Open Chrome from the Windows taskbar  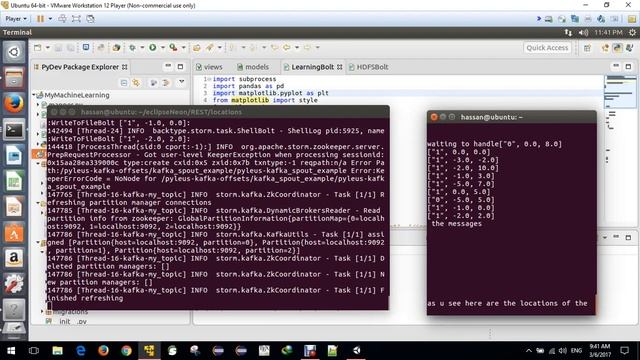126,351
